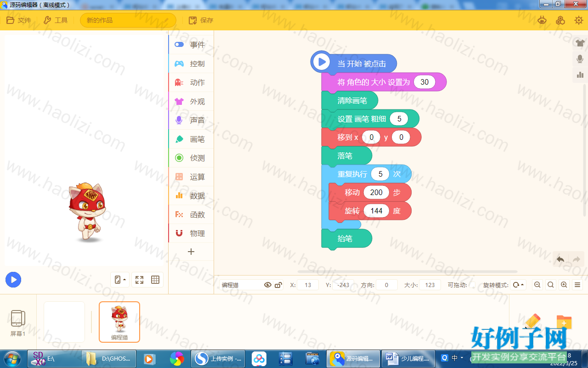Open the Baidu cloud taskbar icon
The height and width of the screenshot is (368, 588).
260,358
